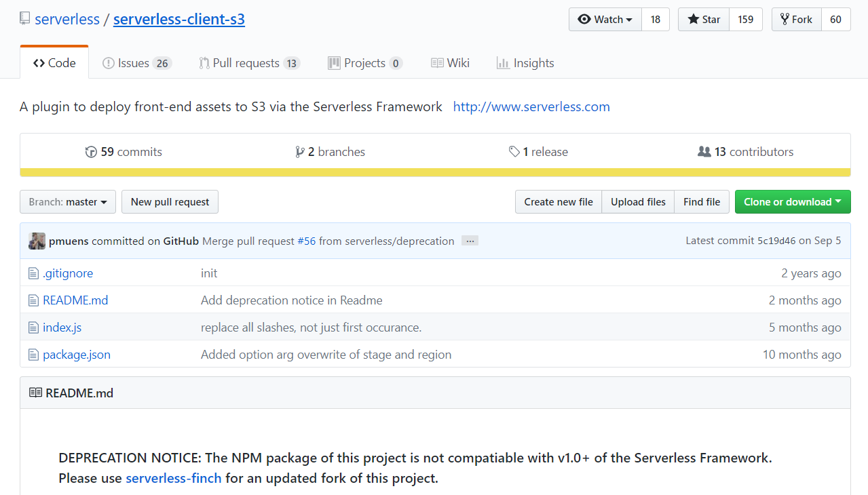Click the index.js file icon

pyautogui.click(x=33, y=328)
